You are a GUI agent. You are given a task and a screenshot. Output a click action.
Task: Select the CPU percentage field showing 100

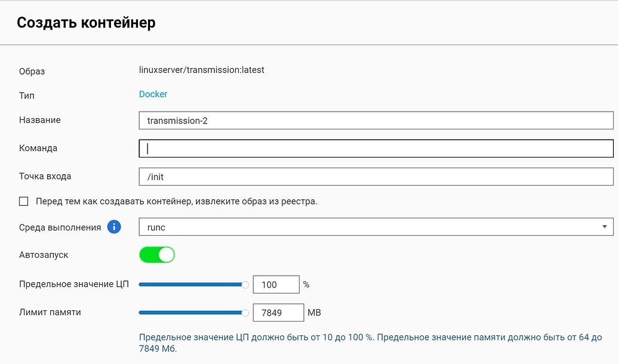276,285
